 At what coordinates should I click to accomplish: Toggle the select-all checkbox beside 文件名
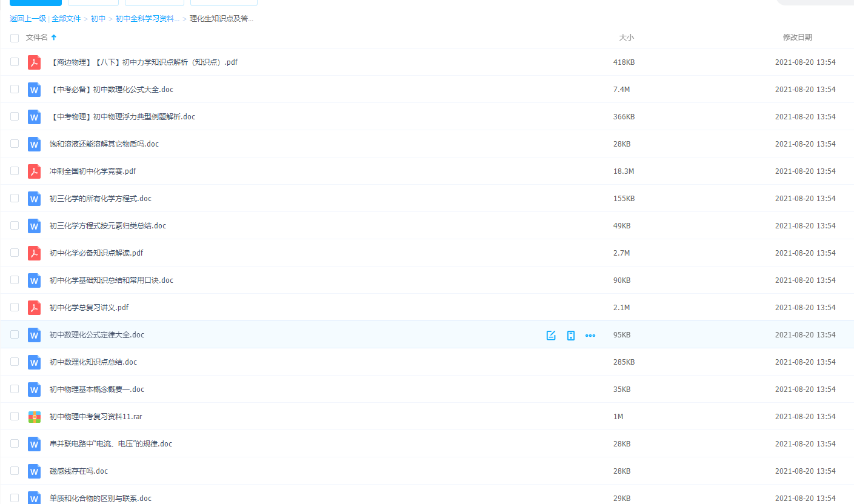tap(15, 38)
